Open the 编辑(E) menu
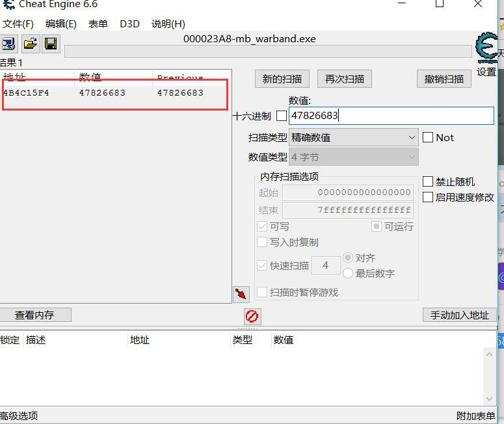This screenshot has width=504, height=424. click(x=61, y=24)
